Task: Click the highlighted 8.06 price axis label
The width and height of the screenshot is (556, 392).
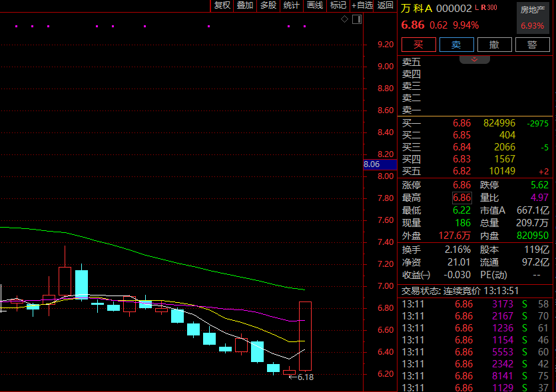Action: pos(380,164)
